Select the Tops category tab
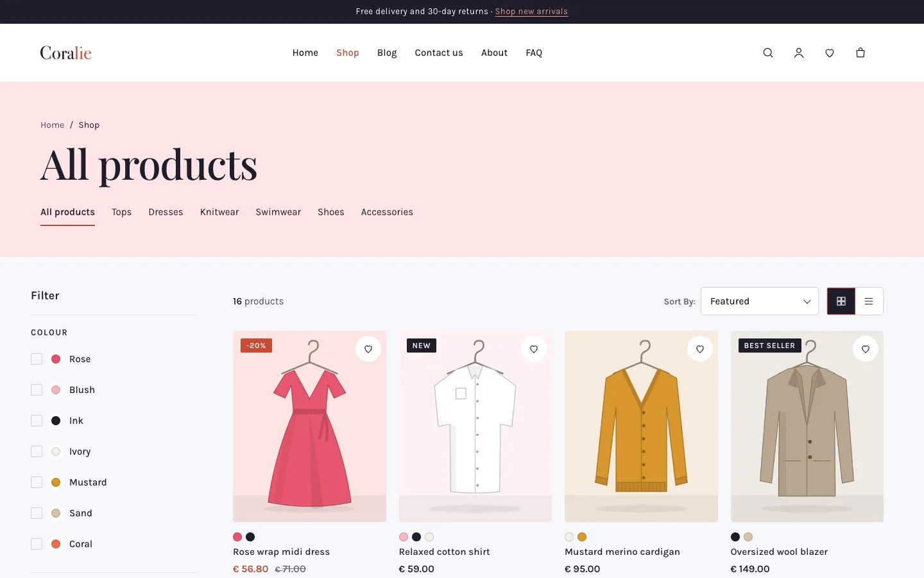 point(121,212)
